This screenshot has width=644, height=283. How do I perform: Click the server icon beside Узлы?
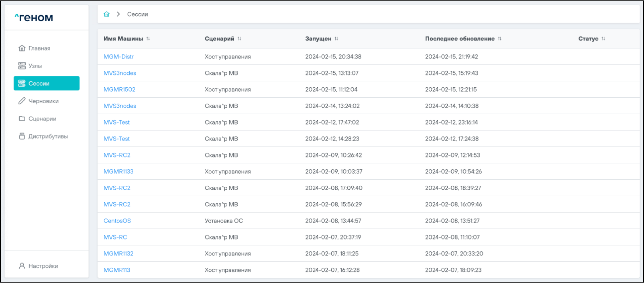click(22, 66)
